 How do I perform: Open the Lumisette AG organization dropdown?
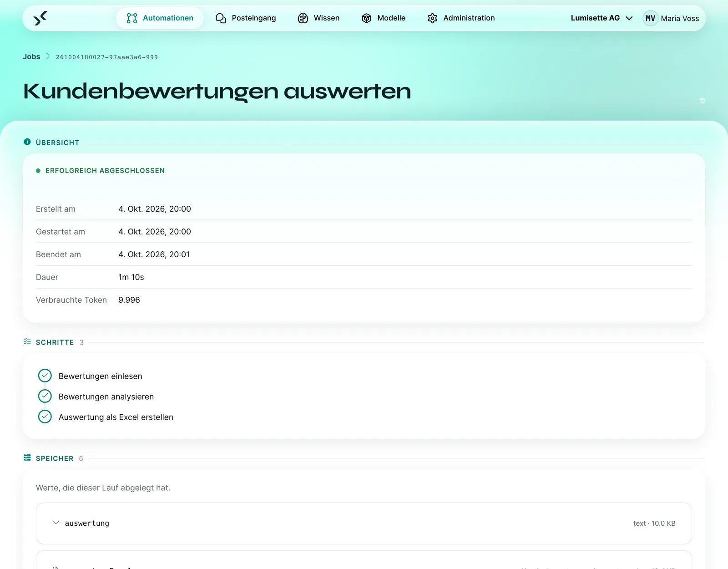tap(602, 18)
